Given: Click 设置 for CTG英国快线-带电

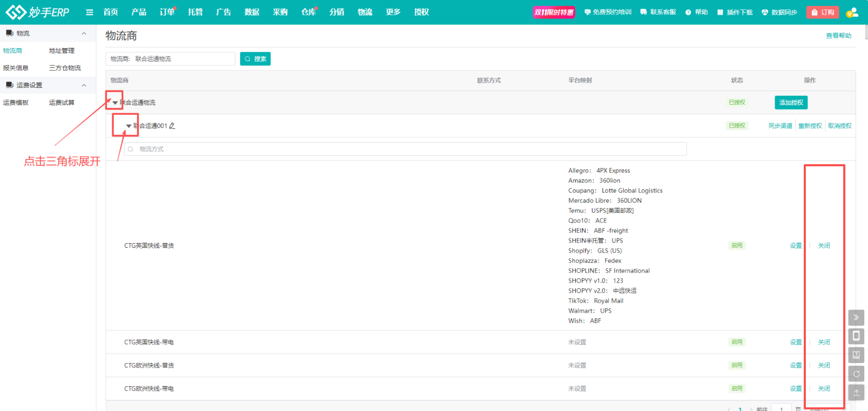Looking at the screenshot, I should [x=796, y=342].
